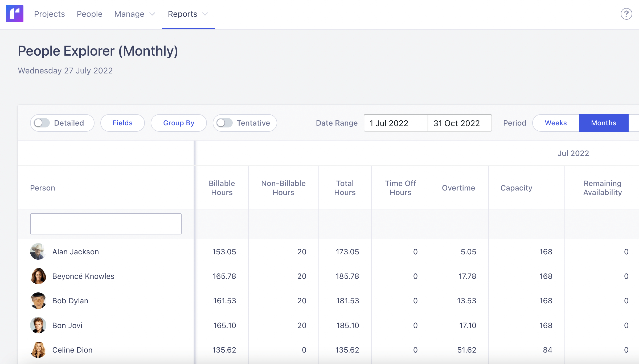Screen dimensions: 639x364
Task: Click the start date 1 Jul 2022 field
Action: coord(396,123)
